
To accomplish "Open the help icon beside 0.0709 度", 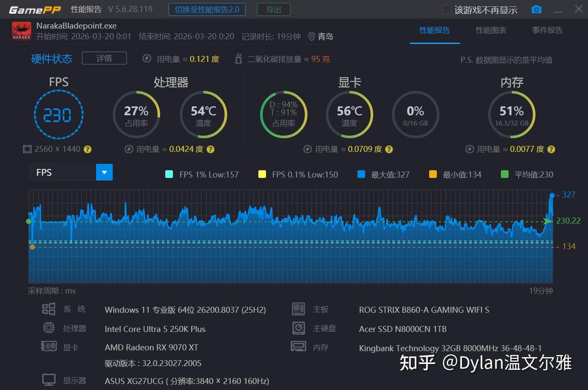I will click(389, 149).
